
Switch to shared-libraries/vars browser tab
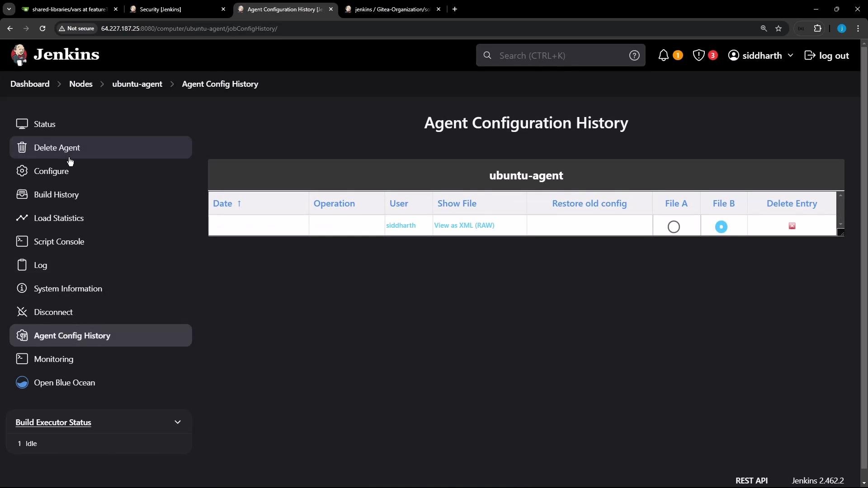click(70, 9)
